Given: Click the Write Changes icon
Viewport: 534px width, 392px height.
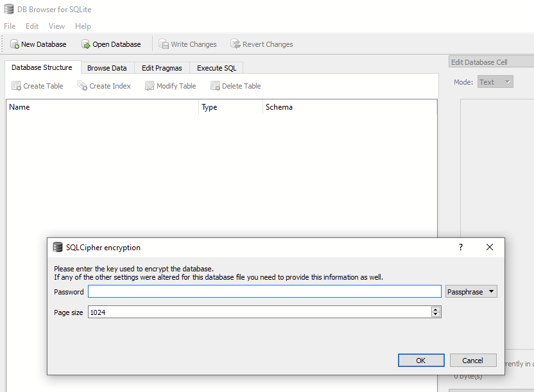Looking at the screenshot, I should pos(164,44).
